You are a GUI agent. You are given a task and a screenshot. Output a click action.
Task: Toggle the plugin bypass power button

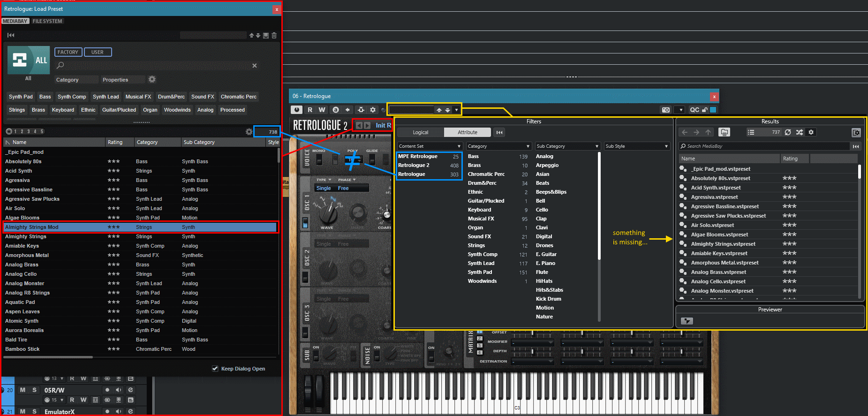[x=296, y=110]
